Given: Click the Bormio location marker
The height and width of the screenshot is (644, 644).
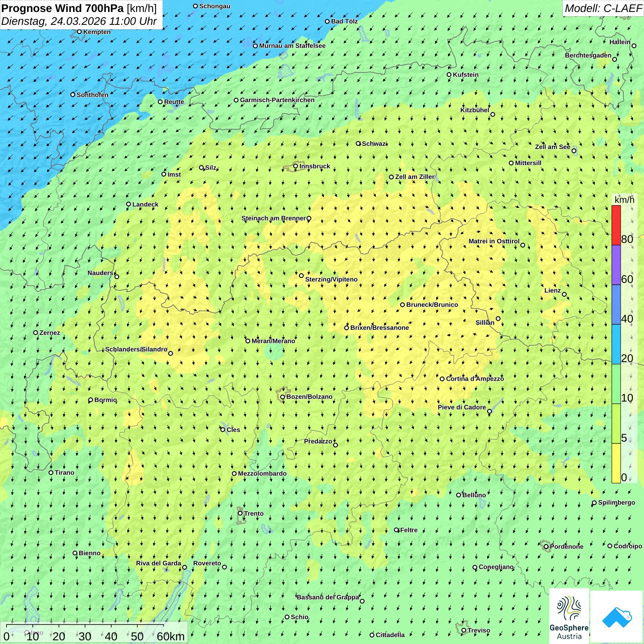Looking at the screenshot, I should [x=91, y=400].
